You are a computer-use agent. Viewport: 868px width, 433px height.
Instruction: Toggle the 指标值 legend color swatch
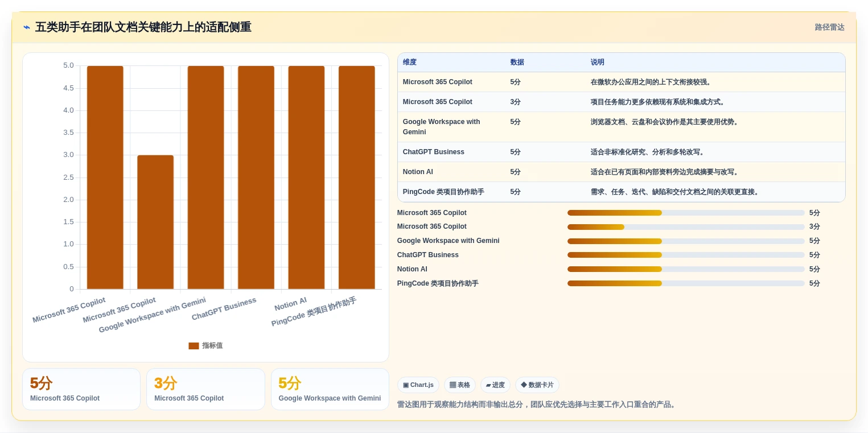point(194,345)
